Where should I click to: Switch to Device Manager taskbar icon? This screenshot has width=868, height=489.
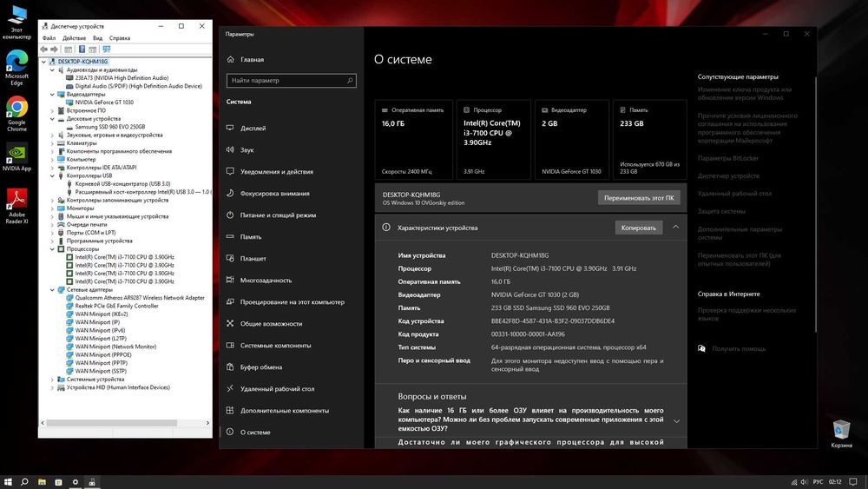click(92, 482)
